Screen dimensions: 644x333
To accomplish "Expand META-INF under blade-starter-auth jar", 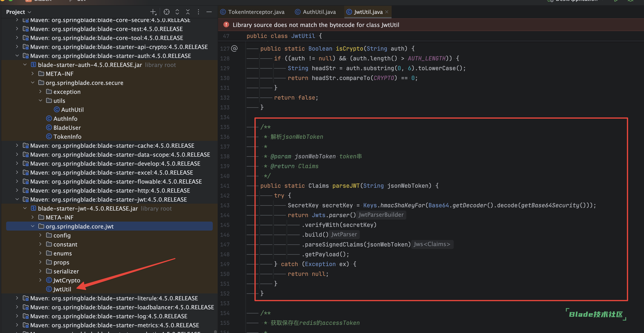I will tap(32, 74).
